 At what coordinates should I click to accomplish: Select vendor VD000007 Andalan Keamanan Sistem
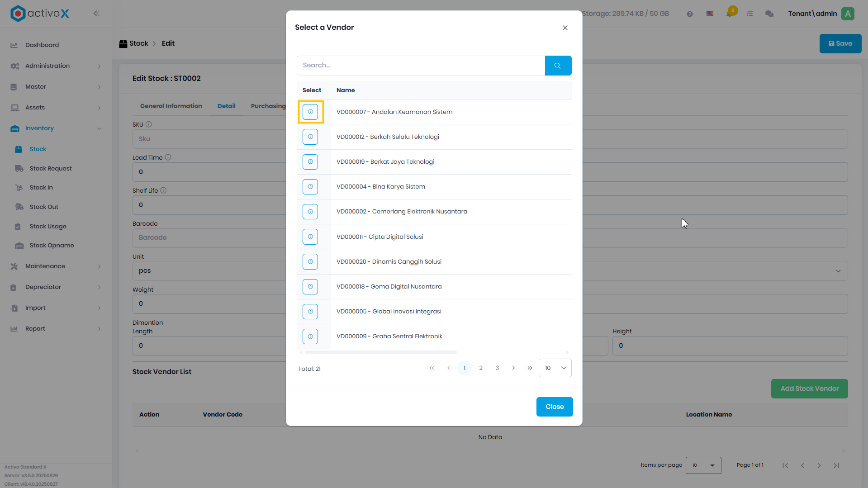click(310, 112)
